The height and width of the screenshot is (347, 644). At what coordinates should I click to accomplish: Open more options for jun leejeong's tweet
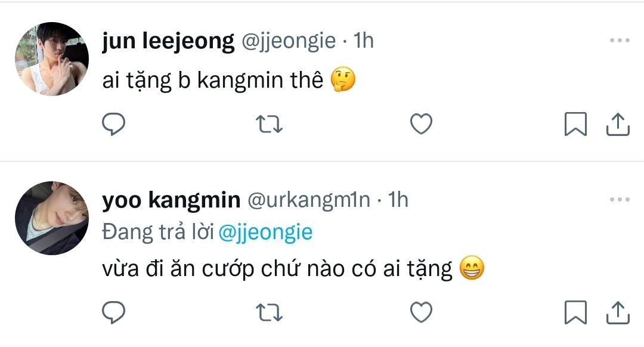(x=620, y=41)
